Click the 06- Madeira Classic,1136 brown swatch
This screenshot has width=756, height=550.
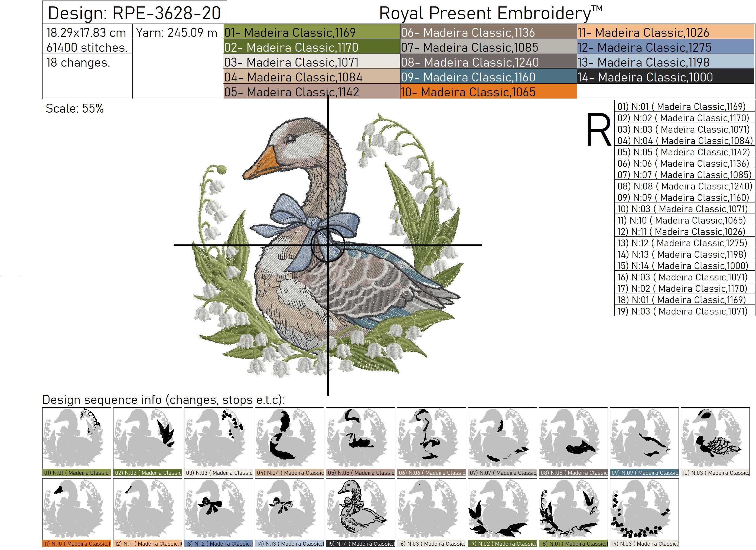(489, 32)
